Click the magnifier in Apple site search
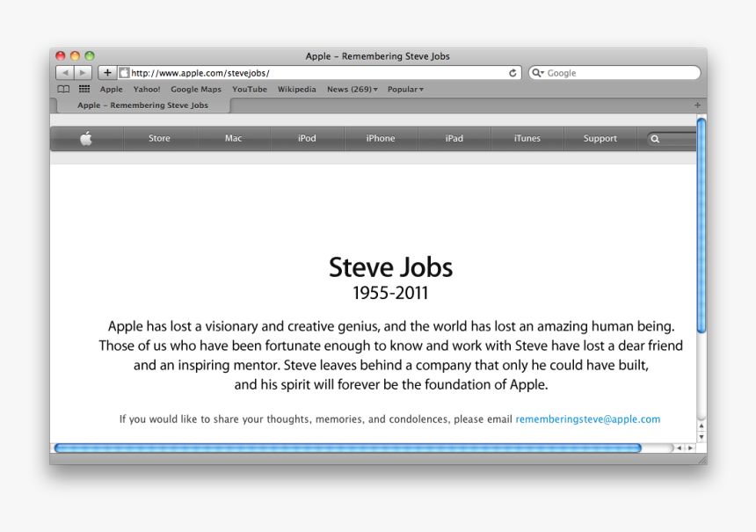This screenshot has height=532, width=756. [x=655, y=139]
